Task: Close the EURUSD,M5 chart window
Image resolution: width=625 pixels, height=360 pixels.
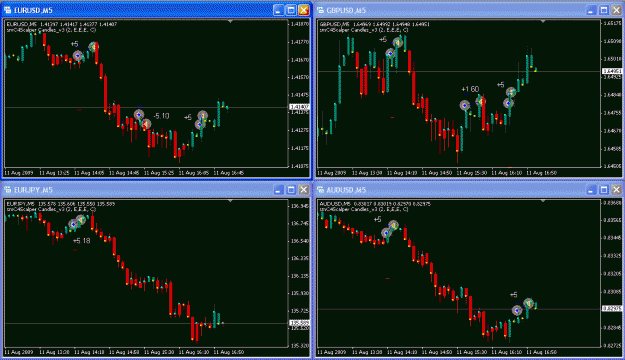Action: click(304, 10)
